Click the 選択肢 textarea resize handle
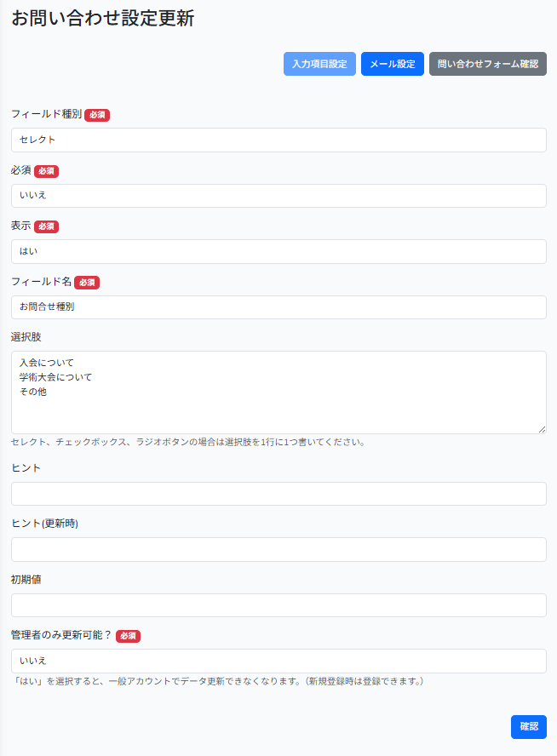Viewport: 557px width, 756px height. point(541,428)
